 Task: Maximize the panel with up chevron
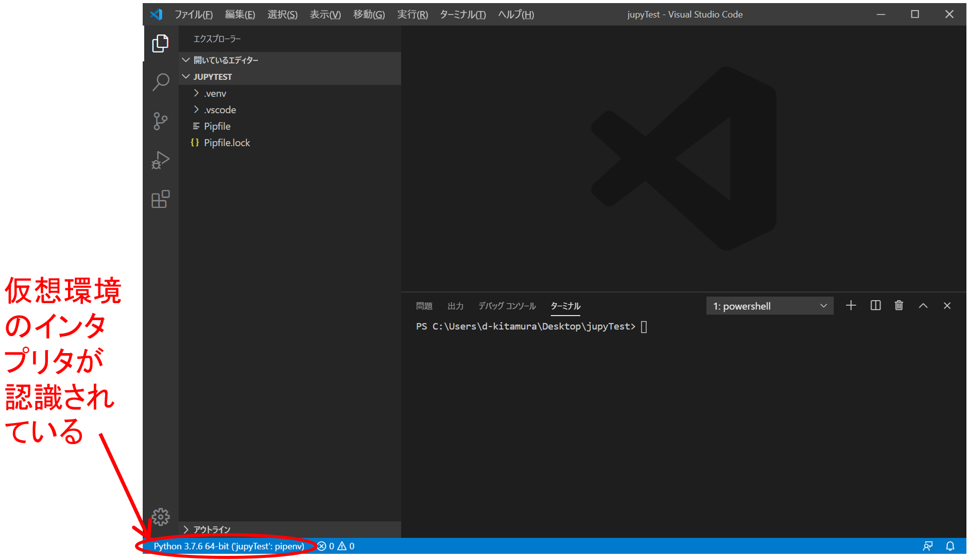pos(923,306)
